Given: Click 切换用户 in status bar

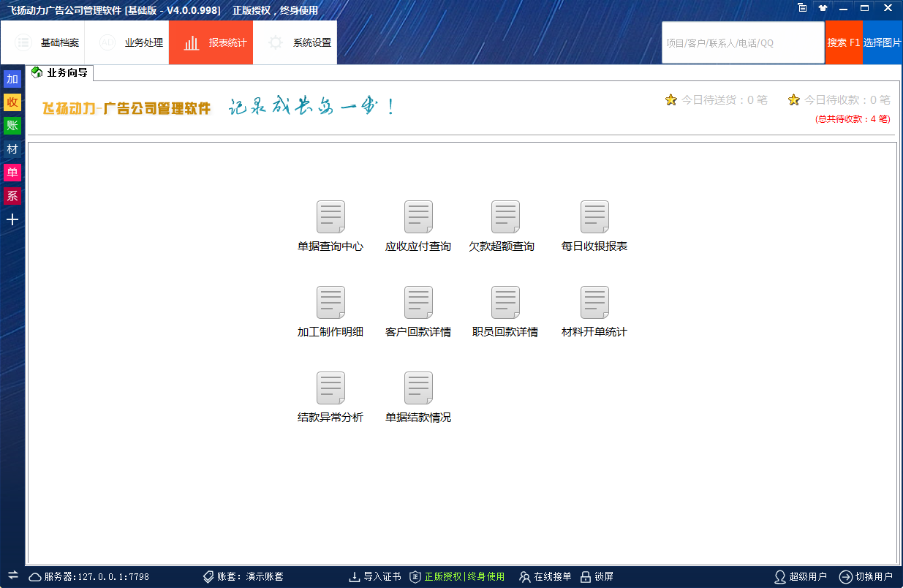Looking at the screenshot, I should [x=866, y=576].
